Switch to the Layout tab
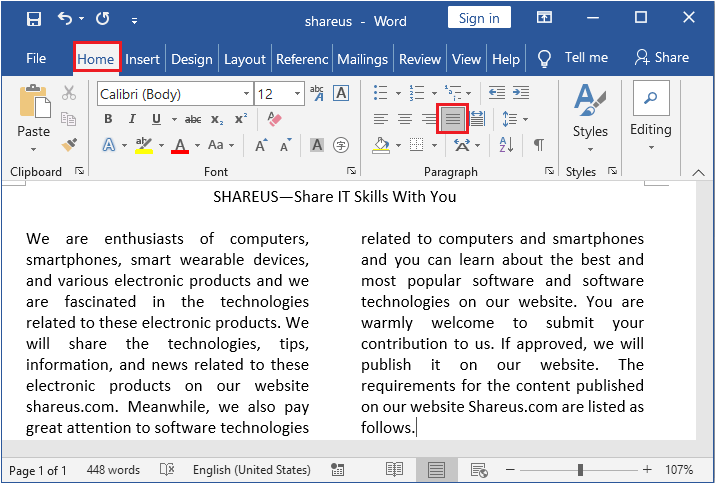Image resolution: width=717 pixels, height=484 pixels. (245, 59)
